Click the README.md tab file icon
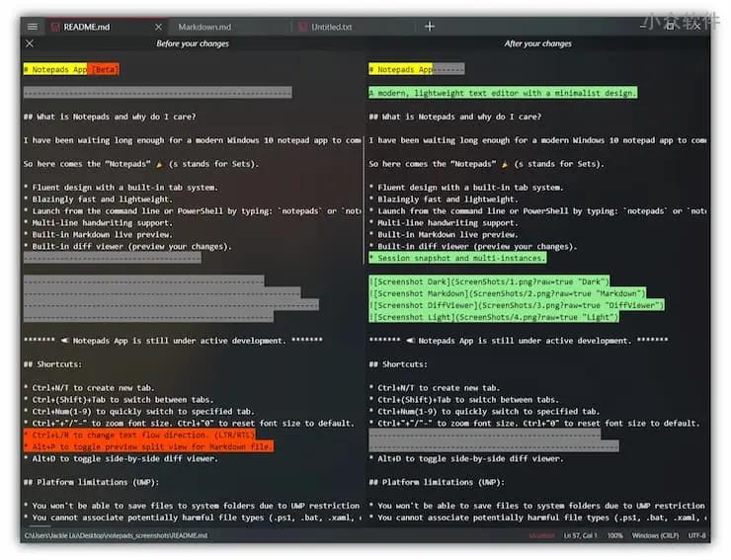The height and width of the screenshot is (560, 731). [55, 27]
